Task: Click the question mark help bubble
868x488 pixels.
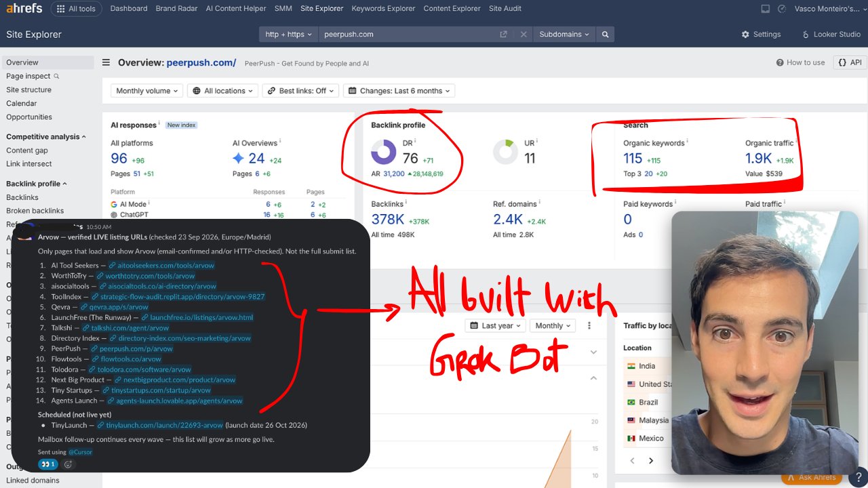Action: [x=859, y=476]
